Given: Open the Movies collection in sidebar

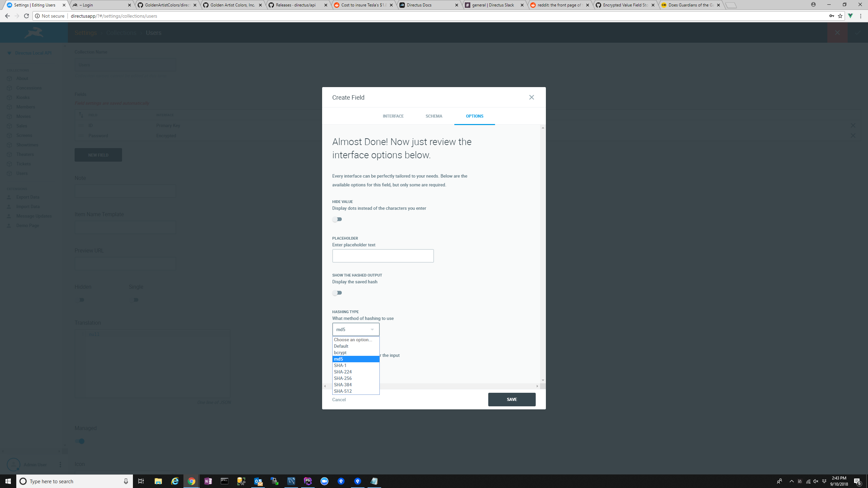Looking at the screenshot, I should 23,116.
